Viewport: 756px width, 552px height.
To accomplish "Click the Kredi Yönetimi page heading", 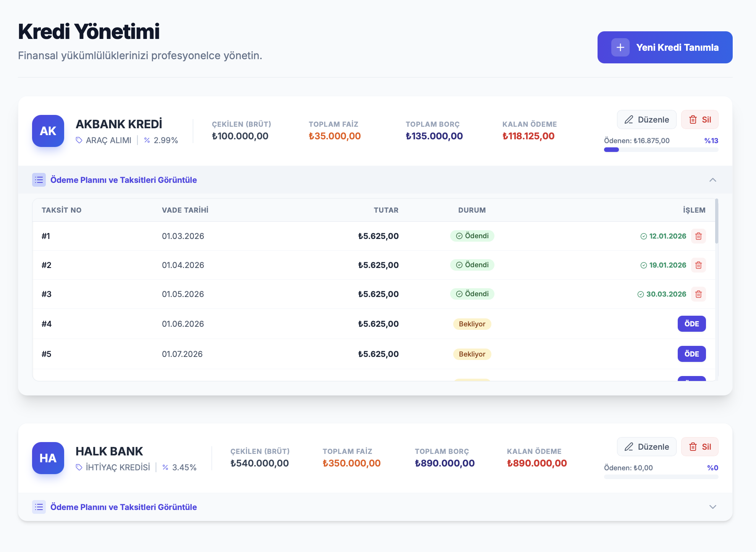I will [89, 32].
